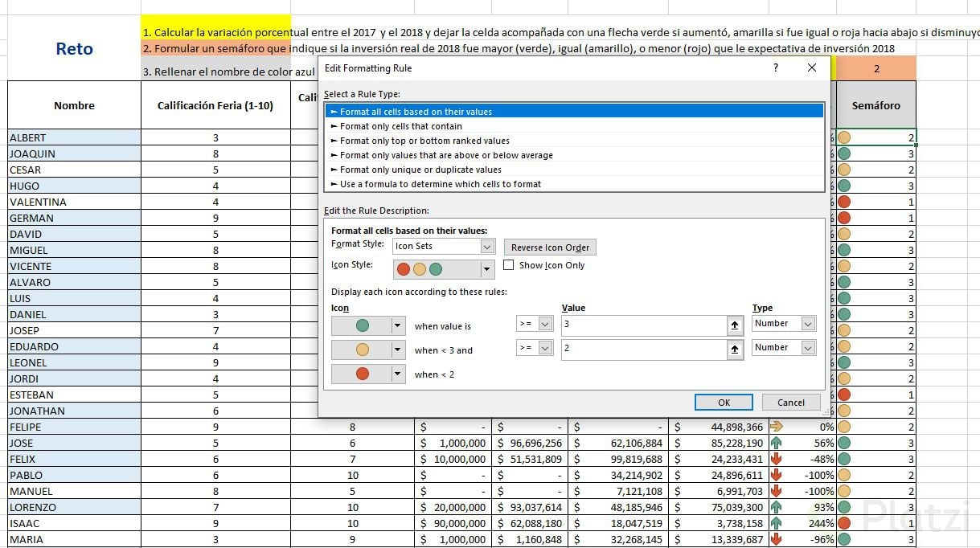Image resolution: width=980 pixels, height=548 pixels.
Task: Click the green semaphore icon in LORENZO's row
Action: point(844,507)
